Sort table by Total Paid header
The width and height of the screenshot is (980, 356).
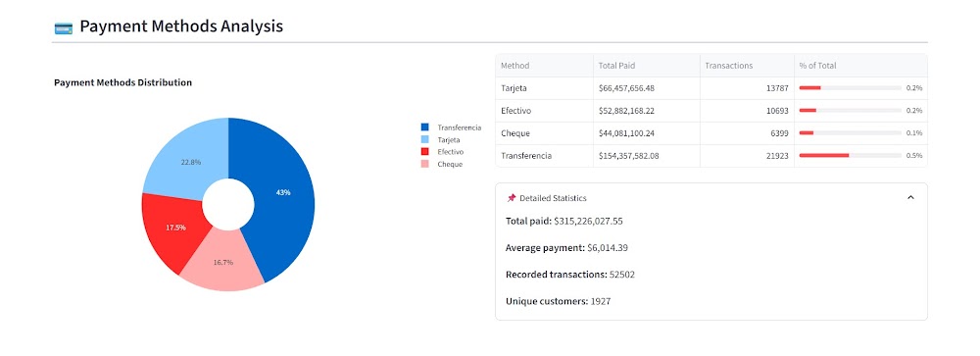646,66
